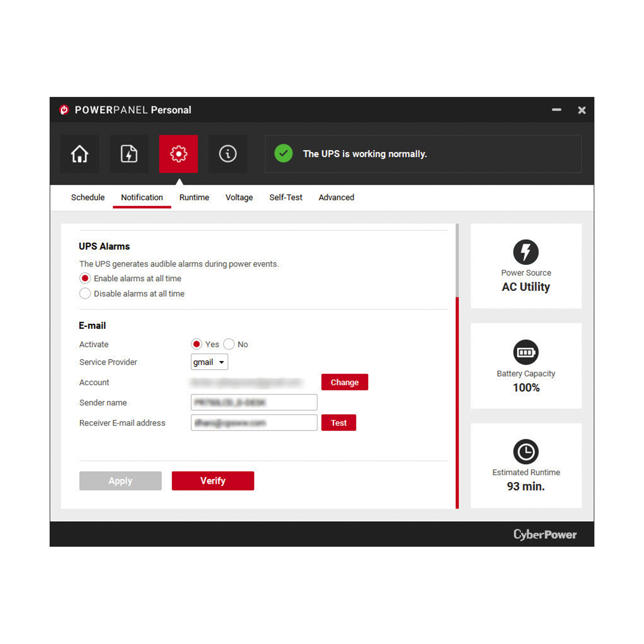The height and width of the screenshot is (644, 644).
Task: Switch to the Schedule tab
Action: 88,197
